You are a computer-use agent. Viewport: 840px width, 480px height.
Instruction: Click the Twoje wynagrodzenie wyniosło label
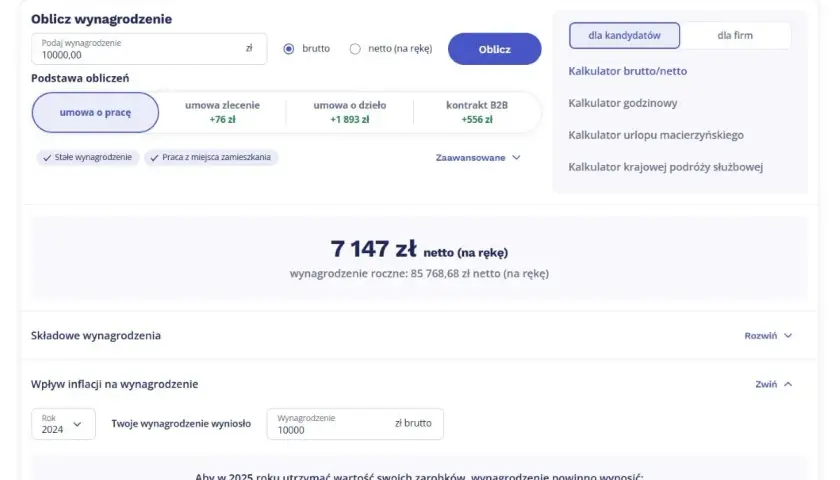click(x=181, y=424)
